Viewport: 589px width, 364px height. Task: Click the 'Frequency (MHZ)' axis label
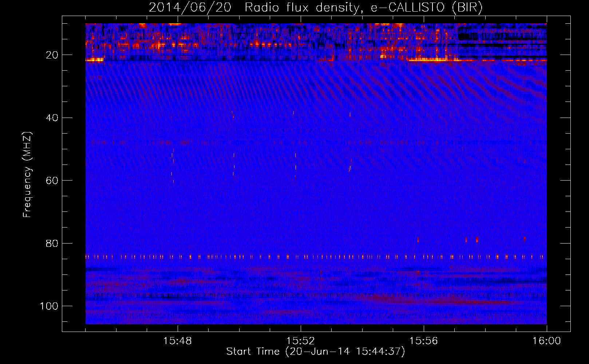[28, 174]
